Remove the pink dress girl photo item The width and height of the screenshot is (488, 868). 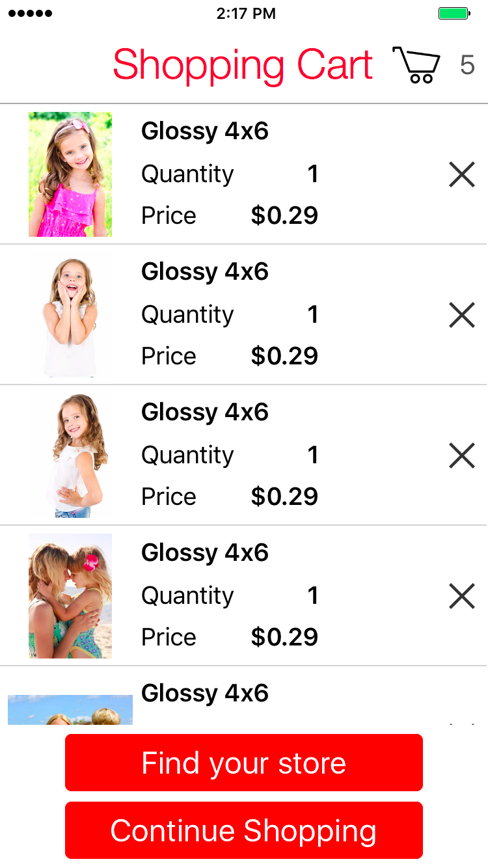pos(462,174)
